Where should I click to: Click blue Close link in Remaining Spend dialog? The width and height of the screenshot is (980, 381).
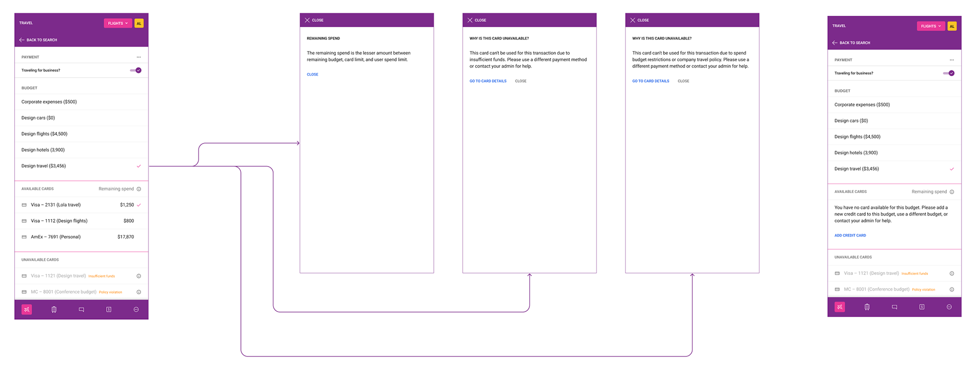312,75
